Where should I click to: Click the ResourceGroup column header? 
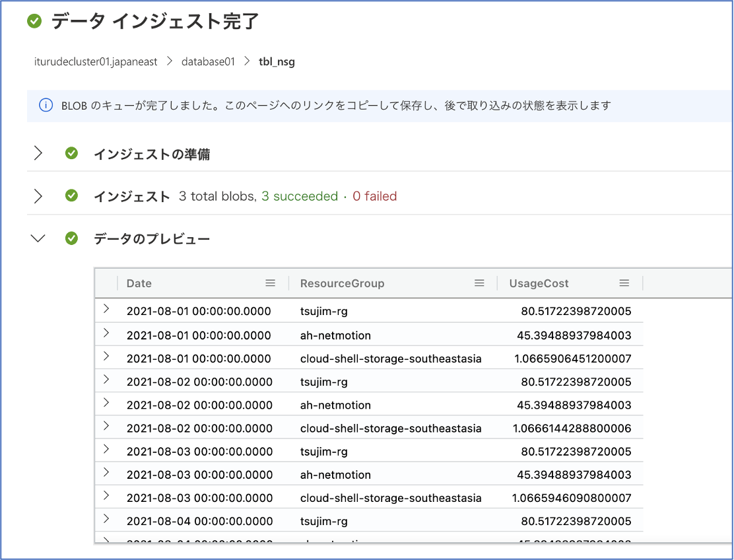(x=342, y=283)
